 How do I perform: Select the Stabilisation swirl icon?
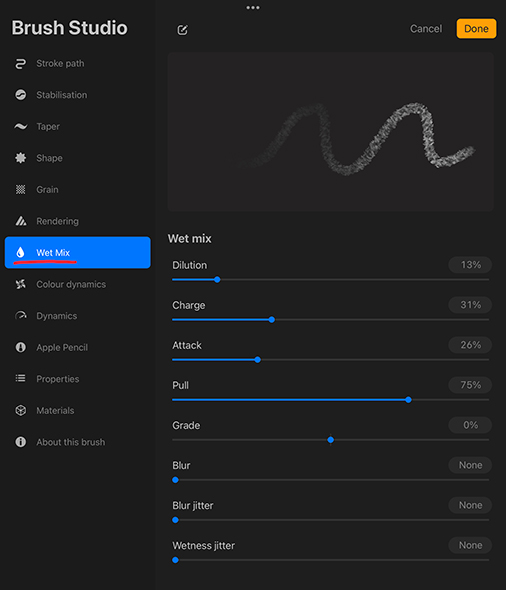[x=21, y=95]
